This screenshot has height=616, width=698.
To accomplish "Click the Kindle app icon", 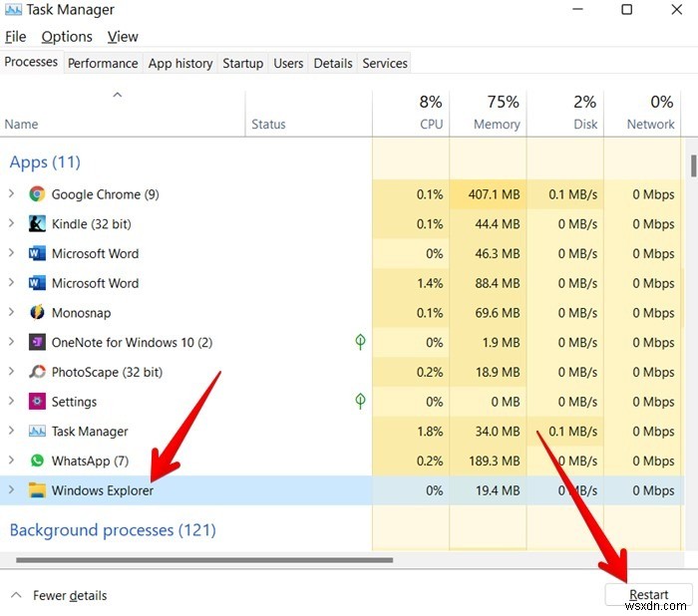I will [x=37, y=223].
